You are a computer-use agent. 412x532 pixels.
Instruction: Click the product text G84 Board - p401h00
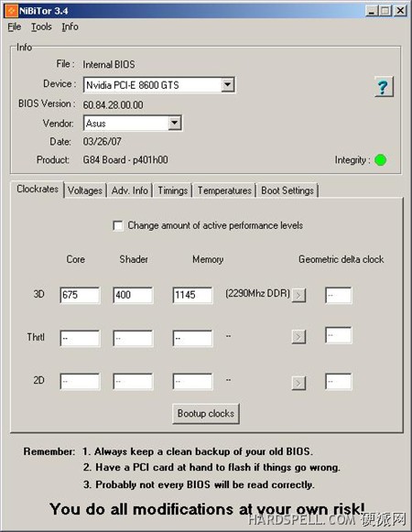(x=125, y=160)
